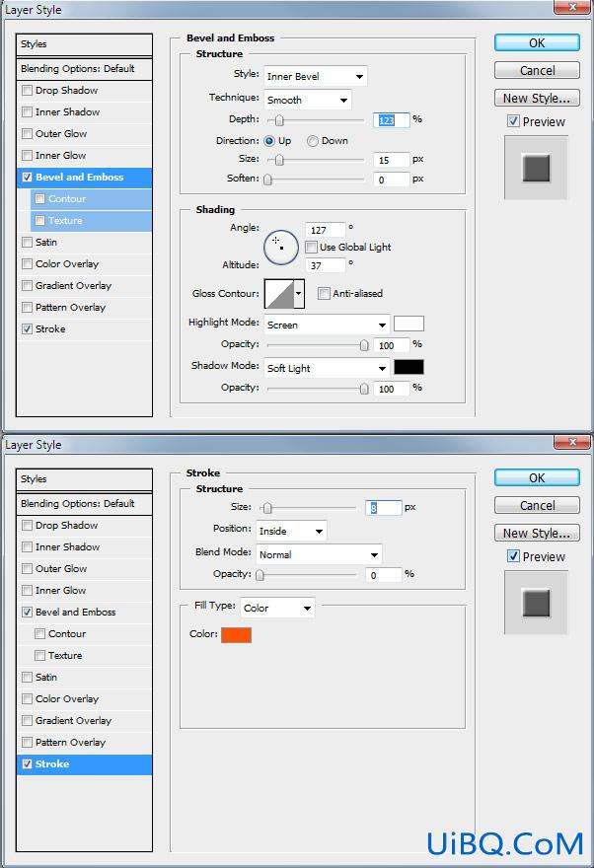Open Fill Type dropdown showing Color
The height and width of the screenshot is (868, 594).
[277, 608]
